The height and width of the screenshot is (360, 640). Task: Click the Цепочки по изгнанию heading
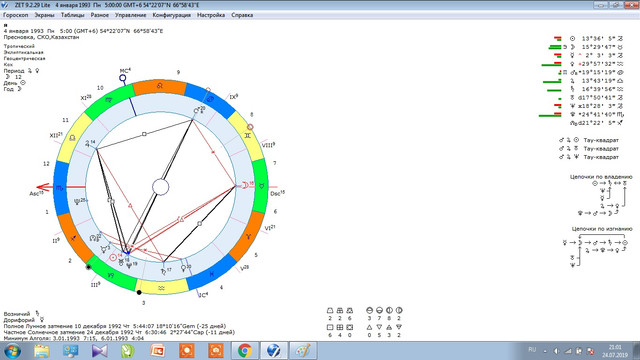[x=602, y=229]
